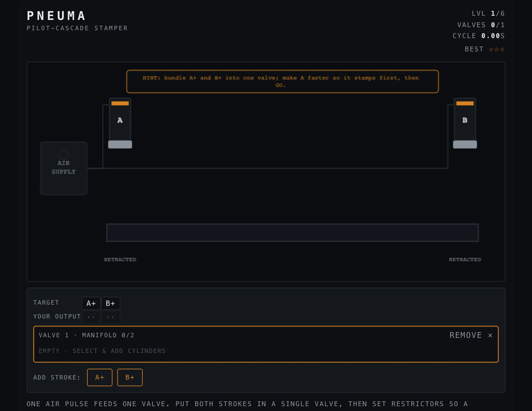Add the A+ stroke to valve
The height and width of the screenshot is (411, 532).
pyautogui.click(x=99, y=377)
